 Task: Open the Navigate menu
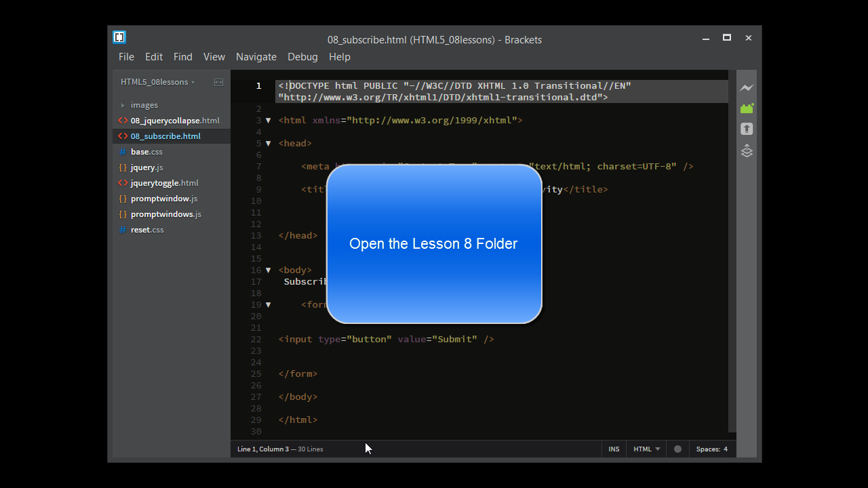256,57
